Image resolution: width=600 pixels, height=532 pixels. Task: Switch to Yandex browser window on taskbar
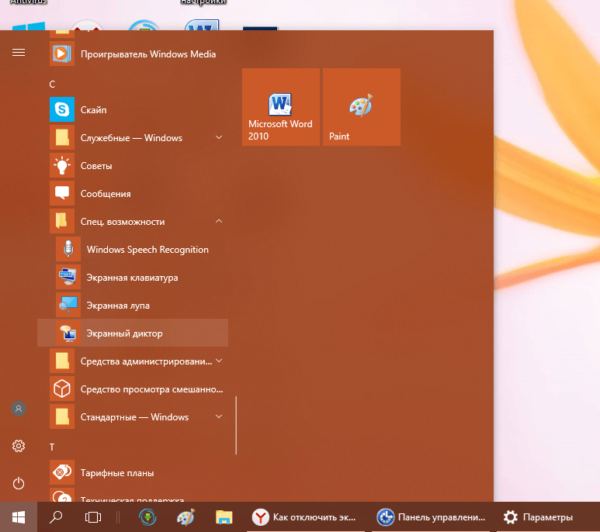[307, 517]
